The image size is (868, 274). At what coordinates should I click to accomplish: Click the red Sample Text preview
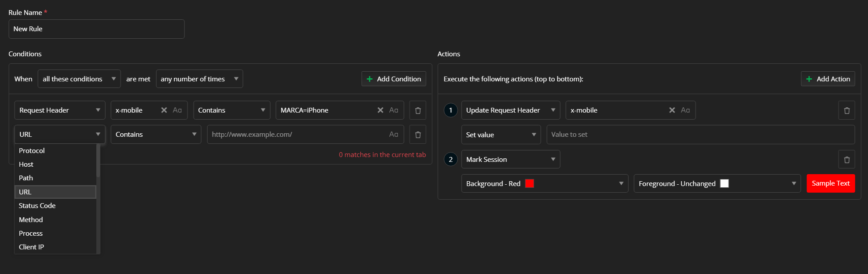[x=830, y=184]
